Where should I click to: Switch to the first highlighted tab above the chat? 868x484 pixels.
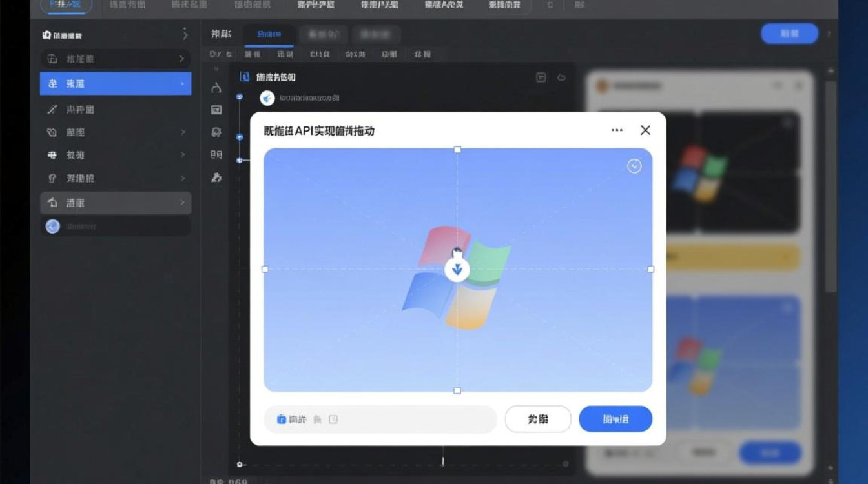[269, 34]
